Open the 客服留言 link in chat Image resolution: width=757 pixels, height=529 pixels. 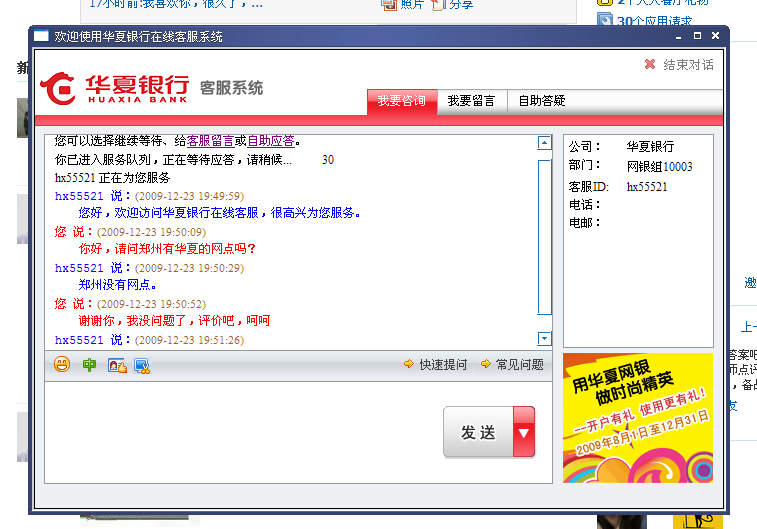[210, 141]
